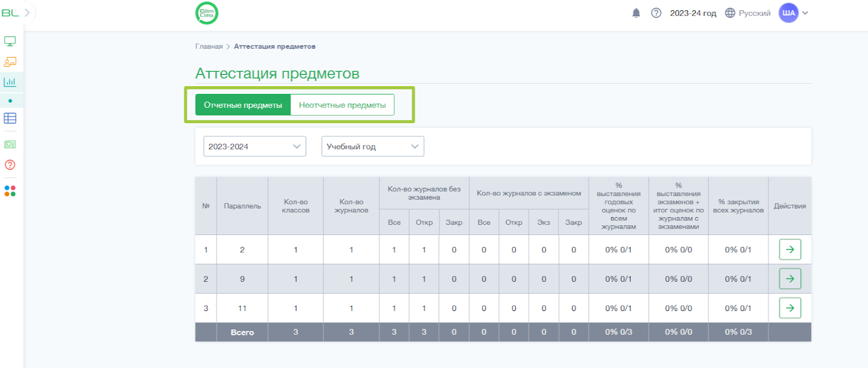Screen dimensions: 868x368
Task: Click Кол-во журналов без экзамена header
Action: (424, 193)
